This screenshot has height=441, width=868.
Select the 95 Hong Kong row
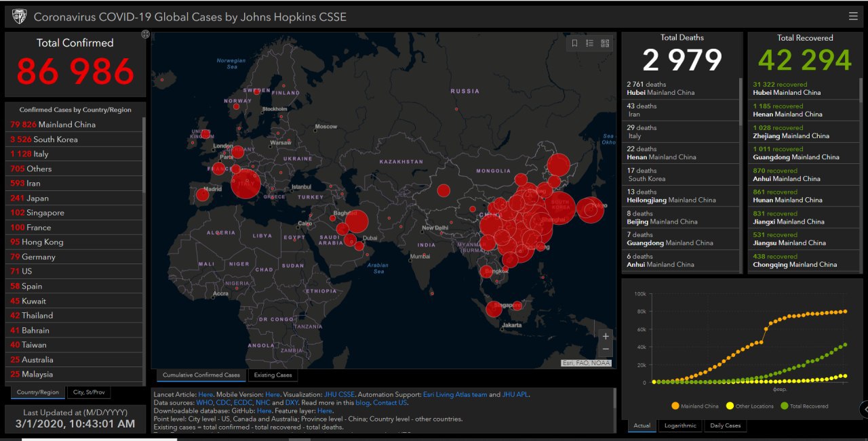pos(75,242)
